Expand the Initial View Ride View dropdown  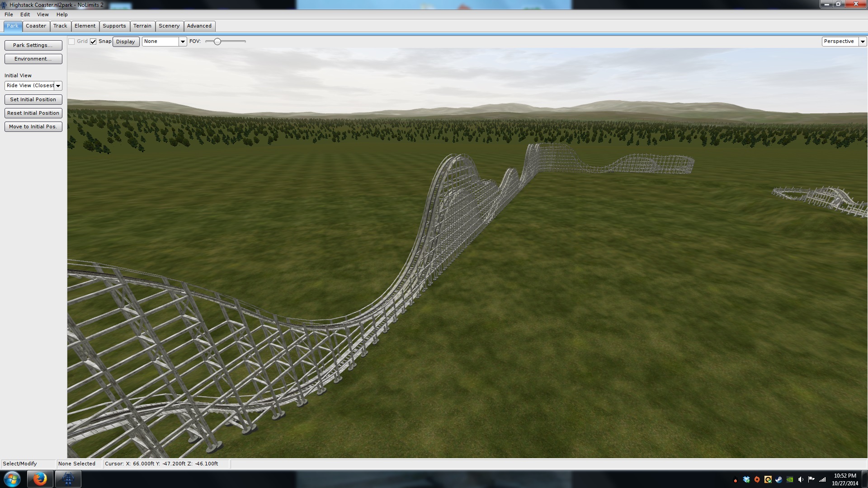coord(58,86)
